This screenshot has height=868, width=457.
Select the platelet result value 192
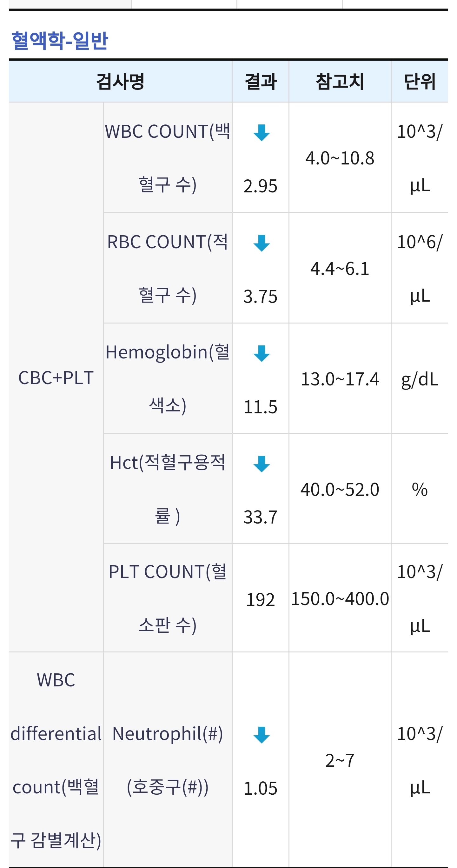[260, 600]
